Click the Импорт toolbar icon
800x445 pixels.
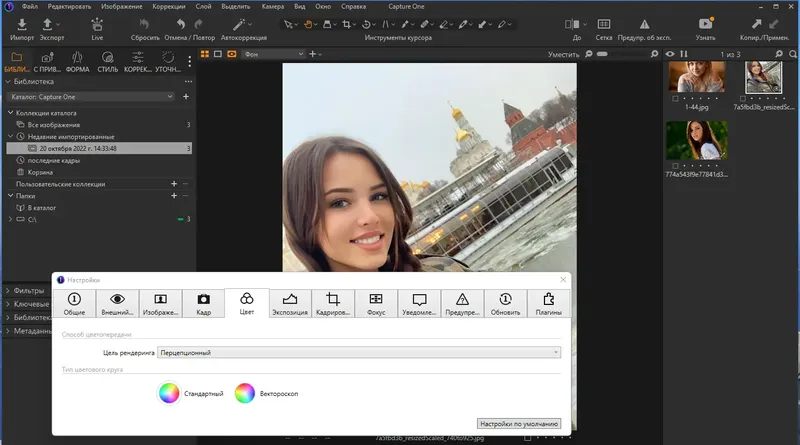tap(22, 24)
